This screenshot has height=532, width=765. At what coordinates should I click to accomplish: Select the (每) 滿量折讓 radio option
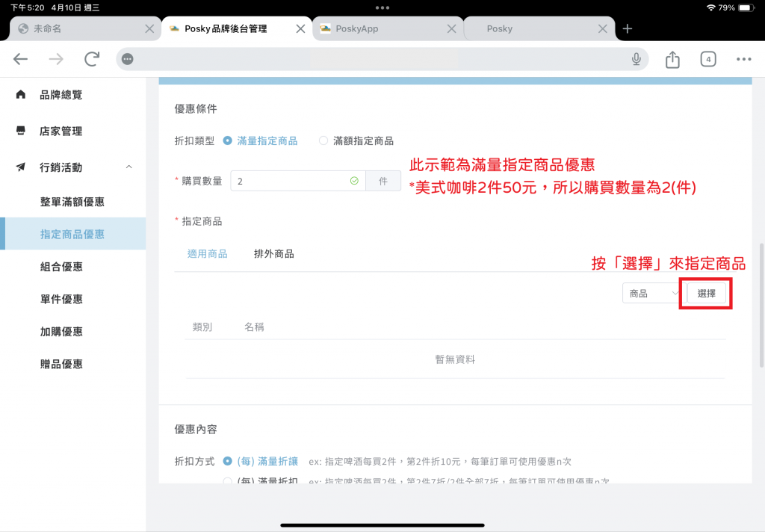click(x=227, y=461)
